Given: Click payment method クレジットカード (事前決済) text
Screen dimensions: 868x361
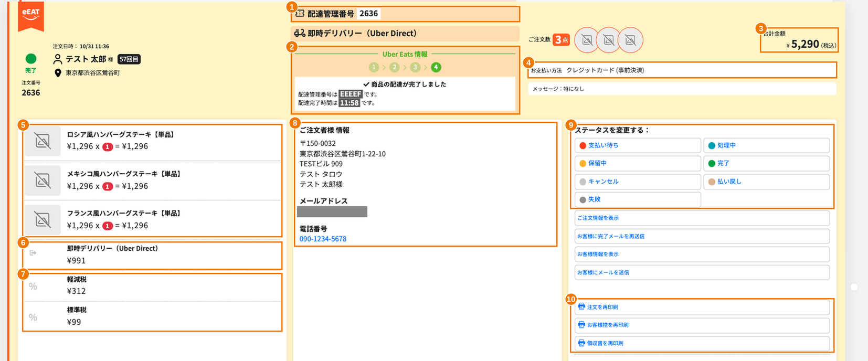Looking at the screenshot, I should click(x=605, y=70).
